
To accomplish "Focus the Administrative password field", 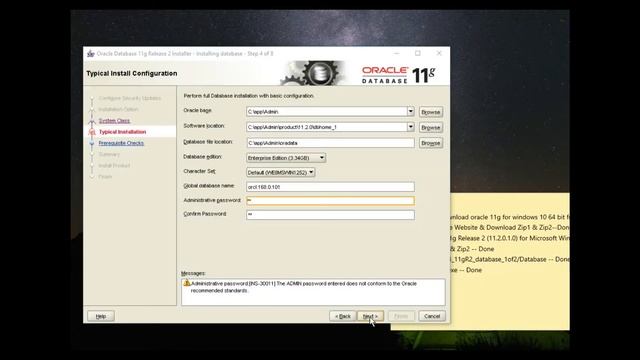I will coord(330,200).
